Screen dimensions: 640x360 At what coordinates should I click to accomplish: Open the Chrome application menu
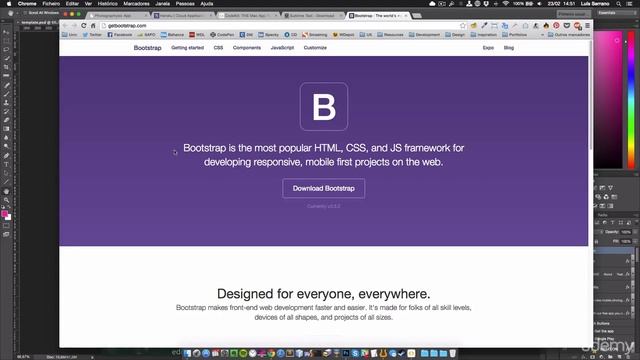pos(27,4)
